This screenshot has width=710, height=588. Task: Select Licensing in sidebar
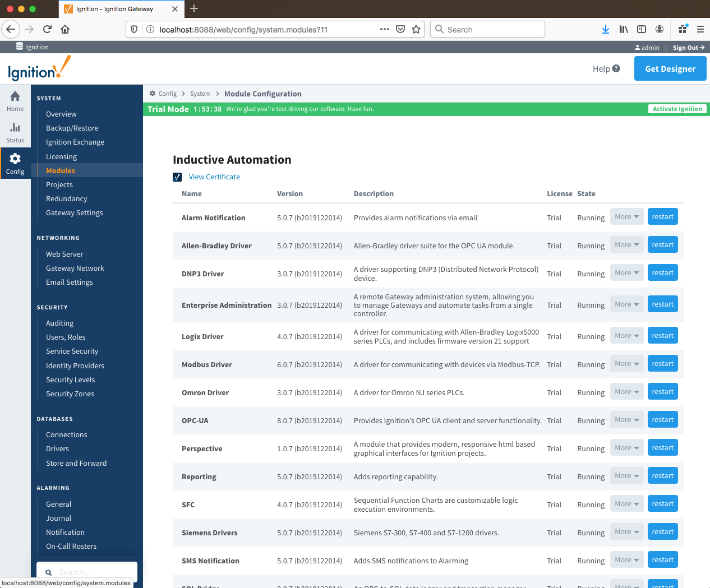pos(61,156)
